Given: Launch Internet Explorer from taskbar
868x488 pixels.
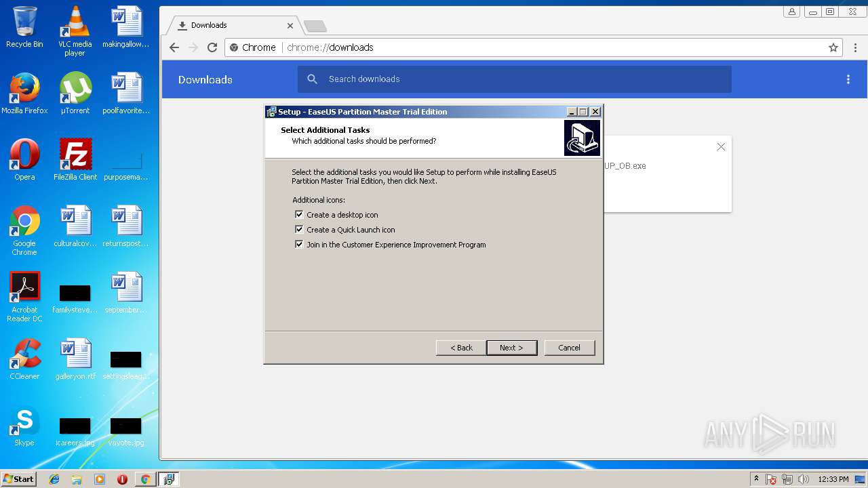Looking at the screenshot, I should pos(54,479).
